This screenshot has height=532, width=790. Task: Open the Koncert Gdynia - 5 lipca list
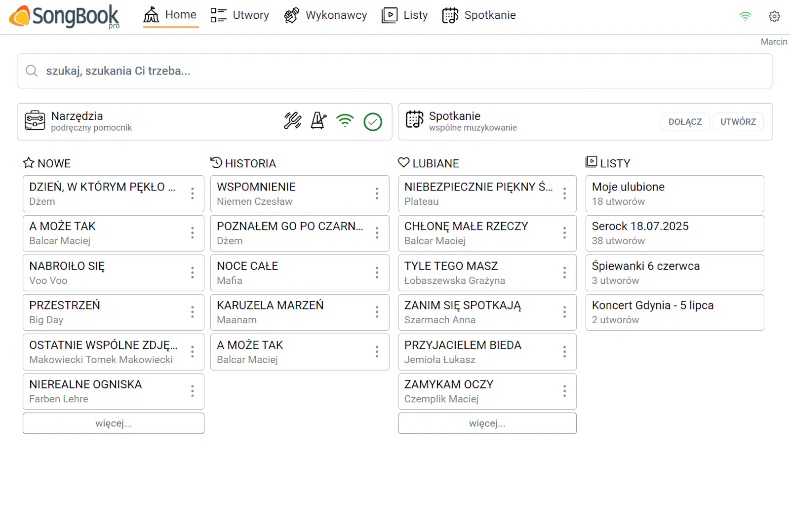tap(675, 312)
